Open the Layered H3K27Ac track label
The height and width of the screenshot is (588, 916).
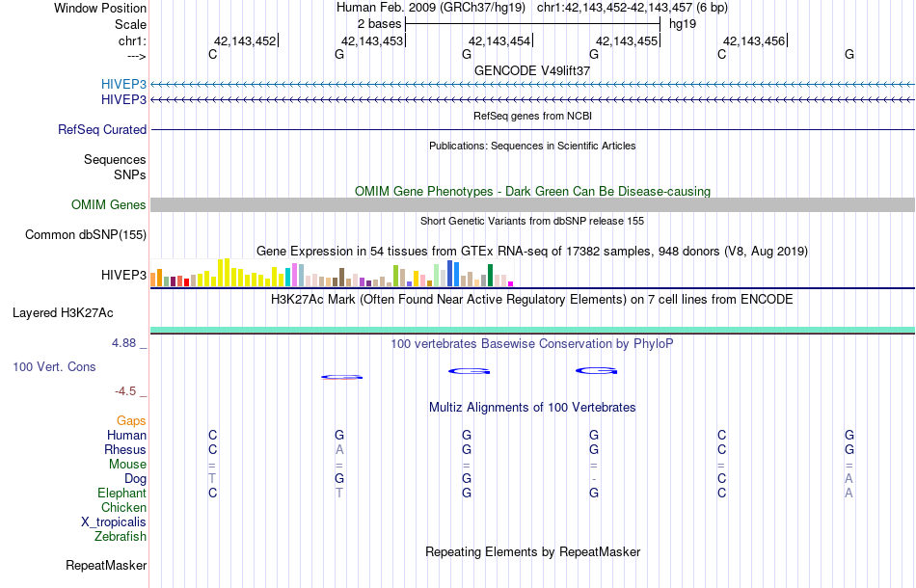63,313
